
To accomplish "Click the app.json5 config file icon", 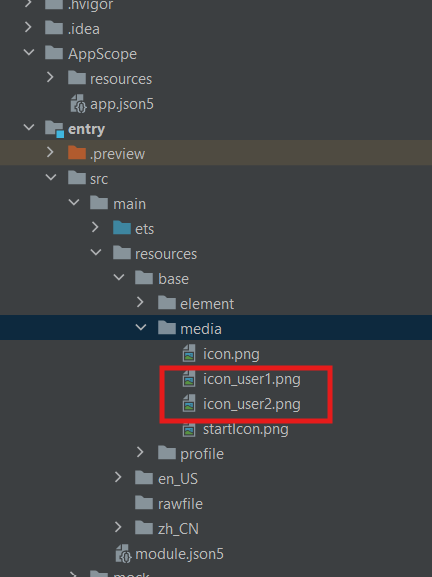I will pos(78,104).
